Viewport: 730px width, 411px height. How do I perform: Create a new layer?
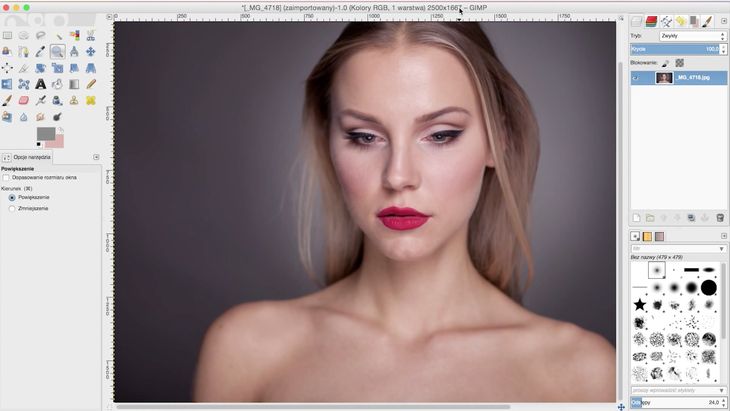636,218
